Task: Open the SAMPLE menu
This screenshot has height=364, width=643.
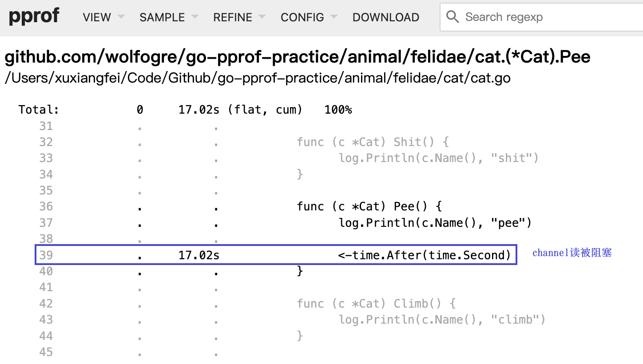Action: pyautogui.click(x=162, y=17)
